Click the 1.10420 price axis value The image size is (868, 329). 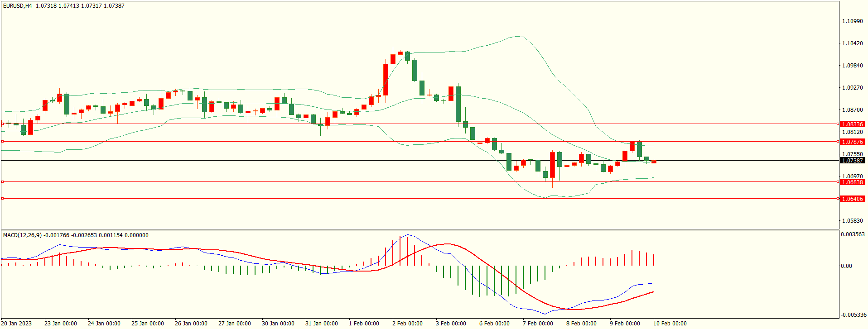point(852,43)
